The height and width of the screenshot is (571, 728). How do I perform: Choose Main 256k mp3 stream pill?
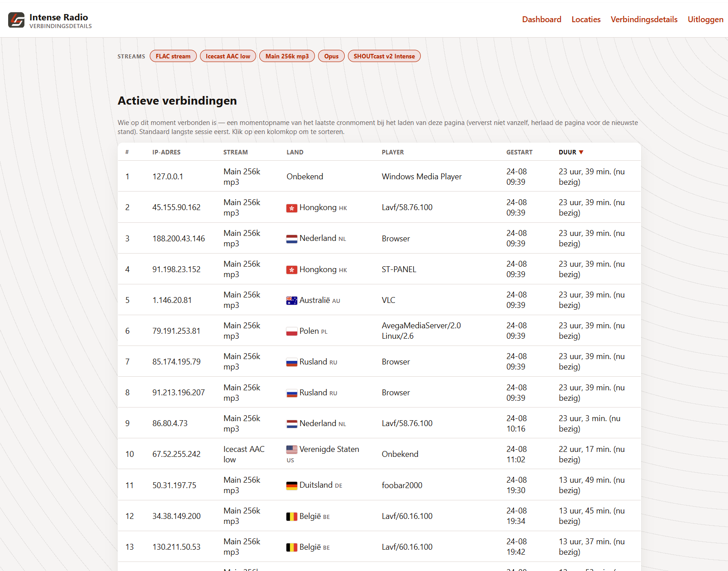287,56
